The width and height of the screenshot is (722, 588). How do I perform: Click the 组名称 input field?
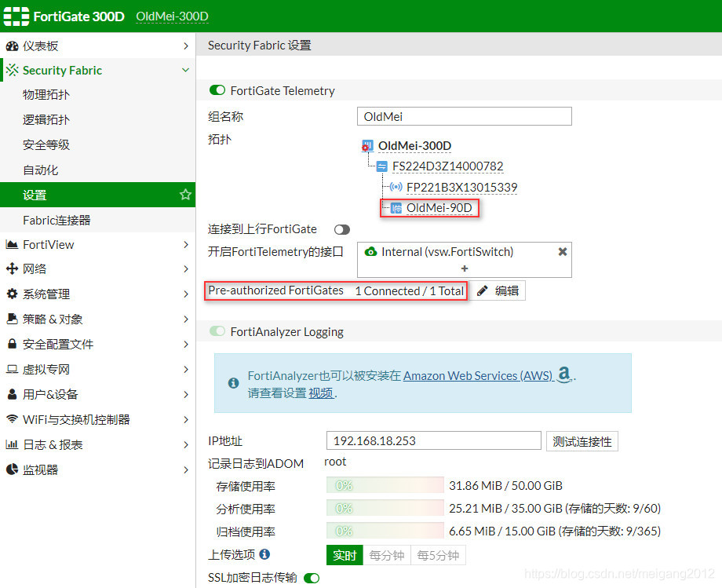(x=464, y=116)
